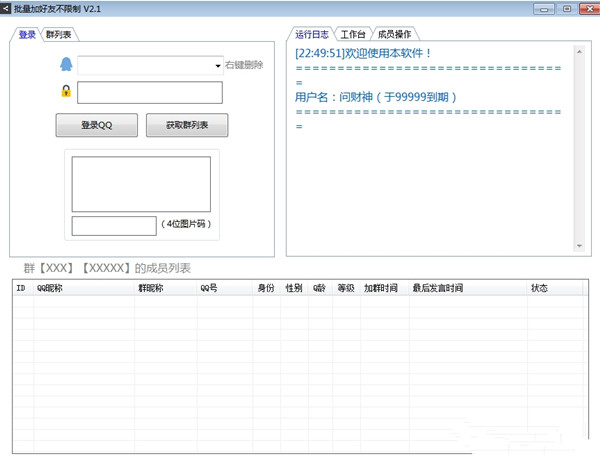The width and height of the screenshot is (600, 458).
Task: Click the 的成员列表 group heading text
Action: [x=162, y=268]
